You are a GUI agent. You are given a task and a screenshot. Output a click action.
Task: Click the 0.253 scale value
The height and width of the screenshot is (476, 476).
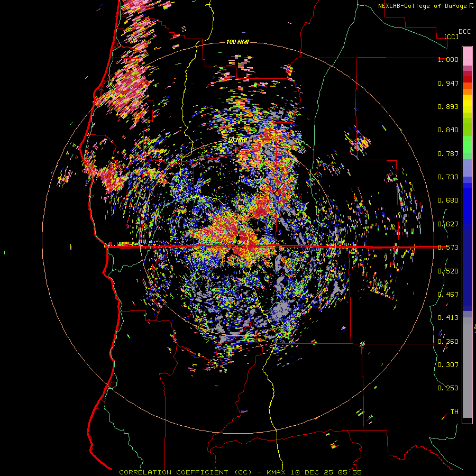[x=448, y=388]
